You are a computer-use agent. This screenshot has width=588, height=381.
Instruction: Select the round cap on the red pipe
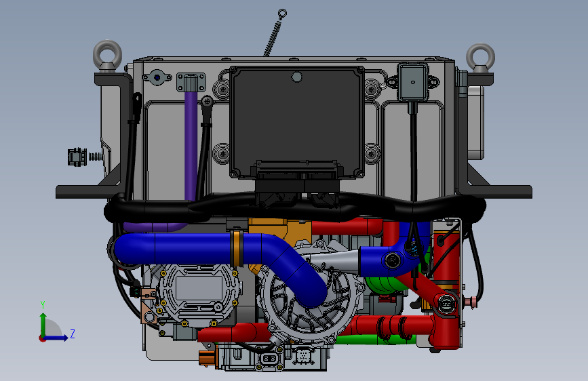(x=446, y=304)
